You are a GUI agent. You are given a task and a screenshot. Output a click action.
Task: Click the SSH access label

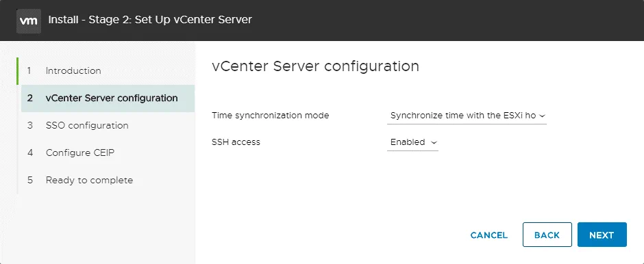pyautogui.click(x=236, y=142)
